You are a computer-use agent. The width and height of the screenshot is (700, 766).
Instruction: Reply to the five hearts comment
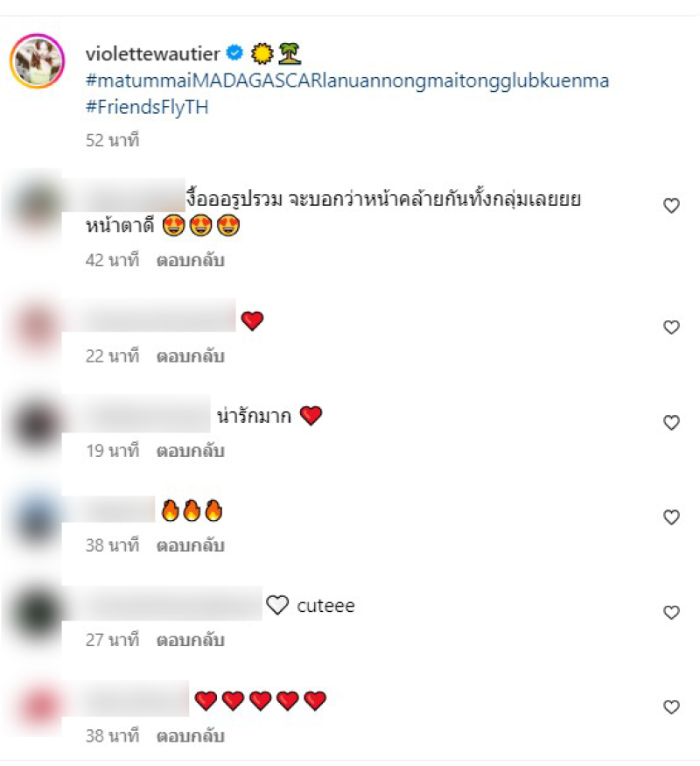[191, 736]
